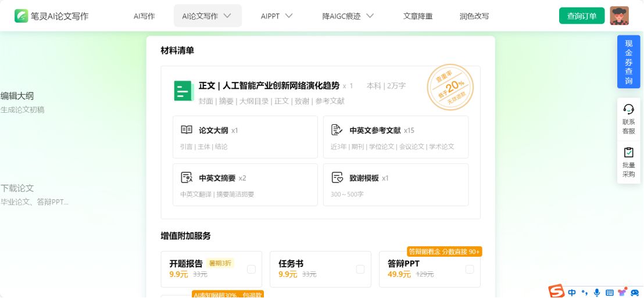Select the 致谢模板 x1 card
The height and width of the screenshot is (298, 644).
click(x=395, y=185)
